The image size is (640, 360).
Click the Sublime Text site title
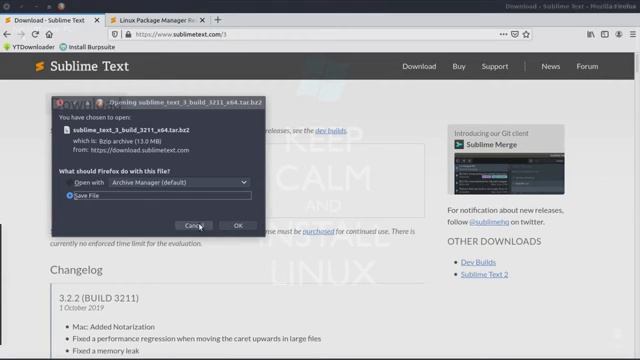coord(89,66)
